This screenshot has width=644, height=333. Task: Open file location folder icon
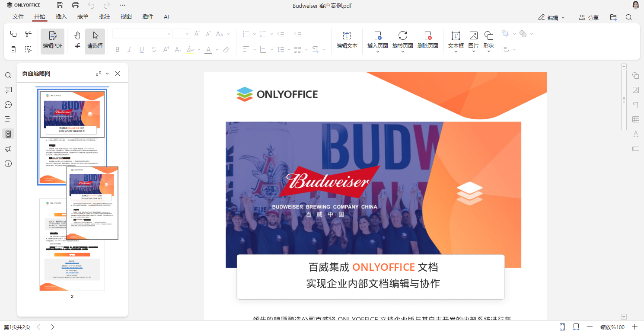pyautogui.click(x=613, y=18)
